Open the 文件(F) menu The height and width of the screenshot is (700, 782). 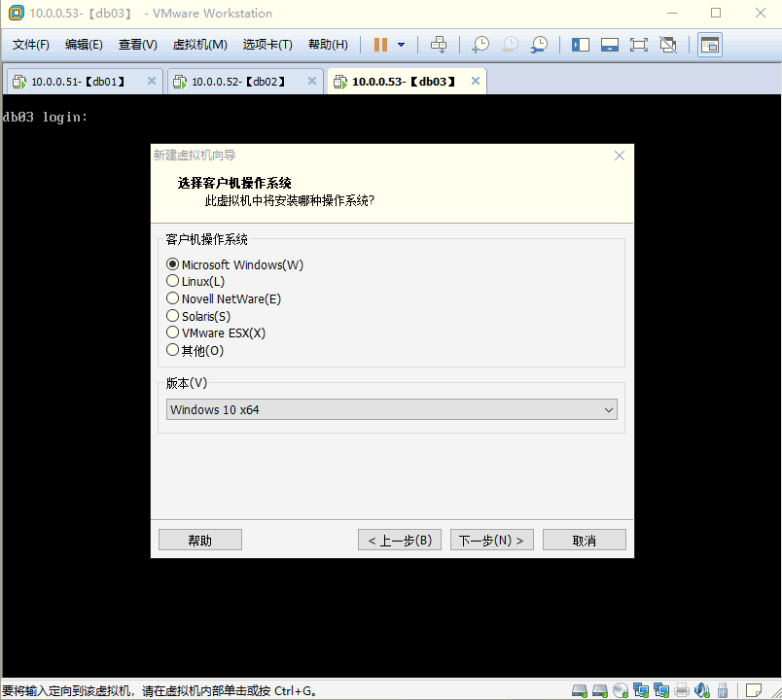[31, 45]
